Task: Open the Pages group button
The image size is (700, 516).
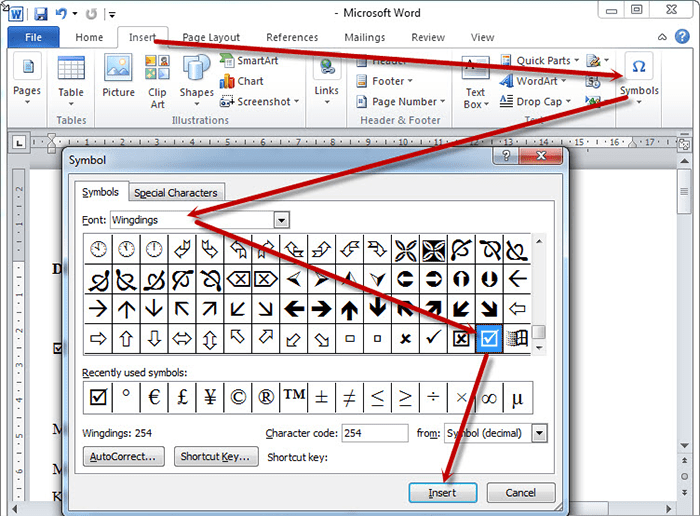Action: pyautogui.click(x=27, y=79)
